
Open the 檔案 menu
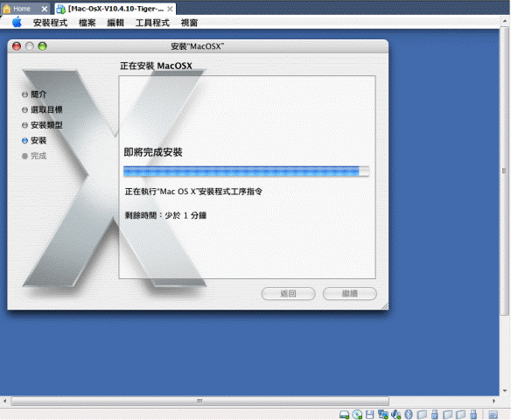click(87, 23)
